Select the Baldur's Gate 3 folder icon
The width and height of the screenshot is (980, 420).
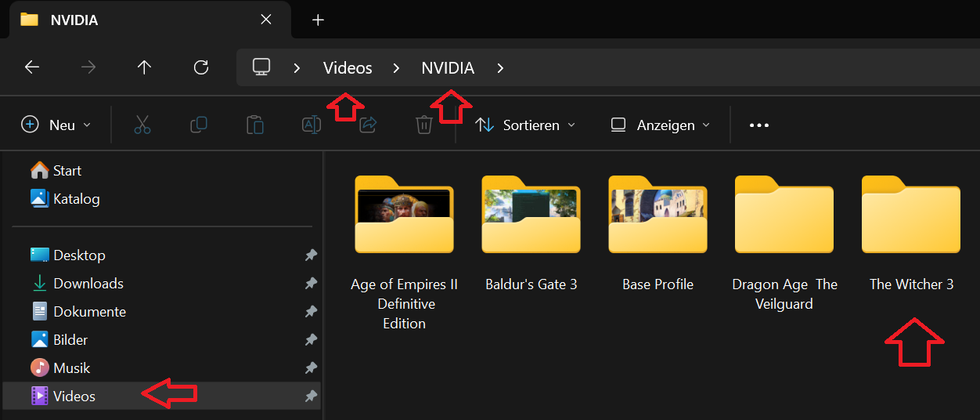(531, 214)
